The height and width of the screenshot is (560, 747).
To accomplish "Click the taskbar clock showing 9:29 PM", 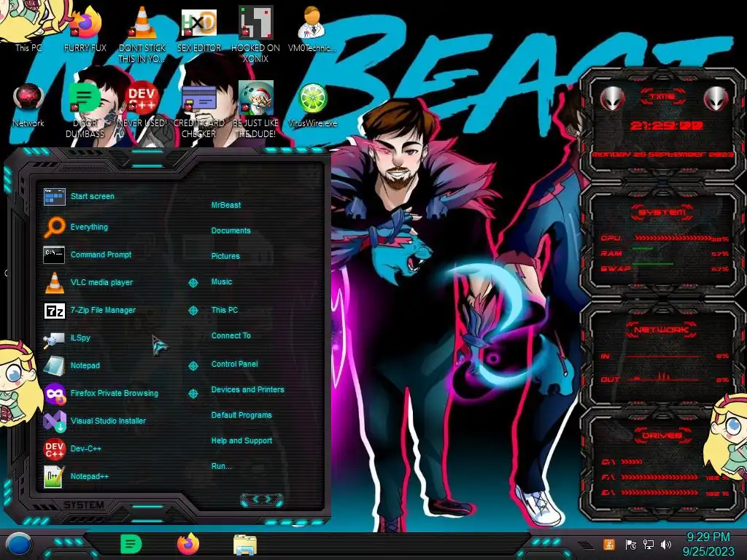I will (x=708, y=544).
